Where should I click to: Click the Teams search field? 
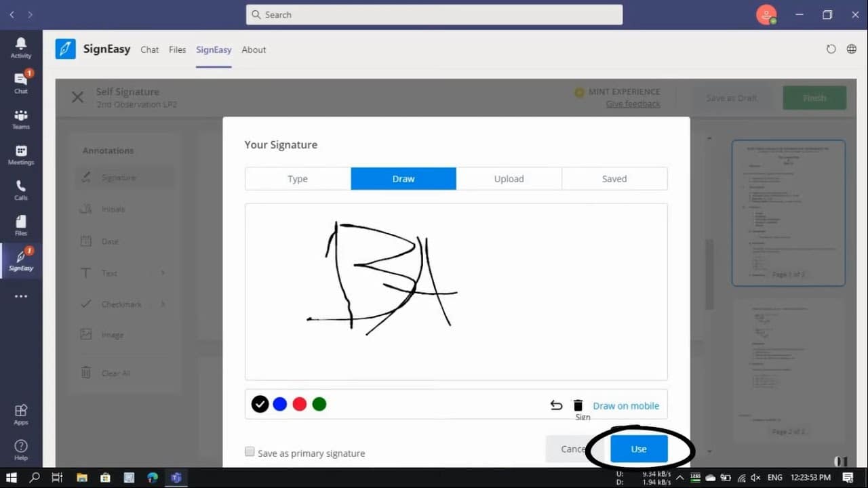(x=434, y=14)
